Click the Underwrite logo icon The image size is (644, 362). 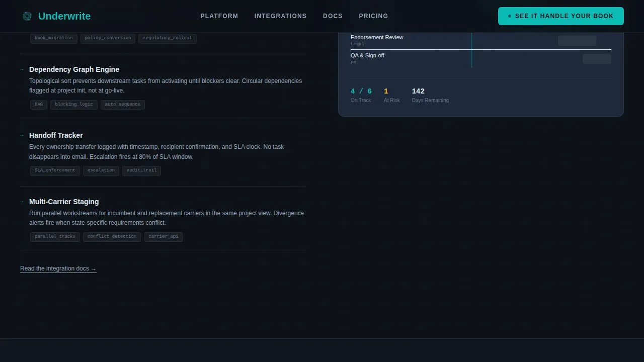click(27, 16)
